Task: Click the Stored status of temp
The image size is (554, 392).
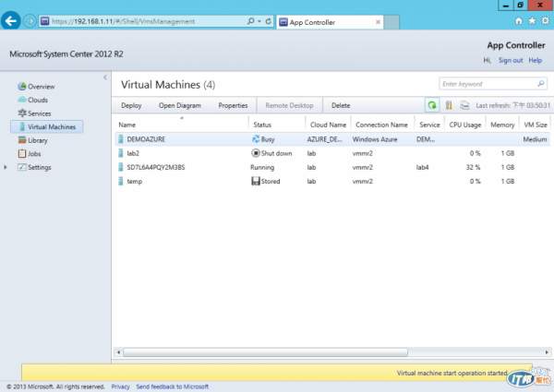Action: pos(265,182)
